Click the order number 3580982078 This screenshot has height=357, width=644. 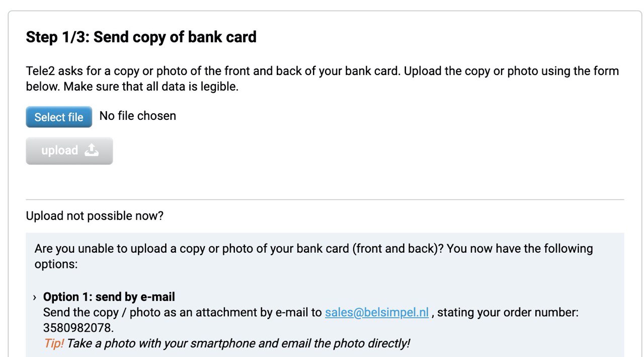(78, 328)
